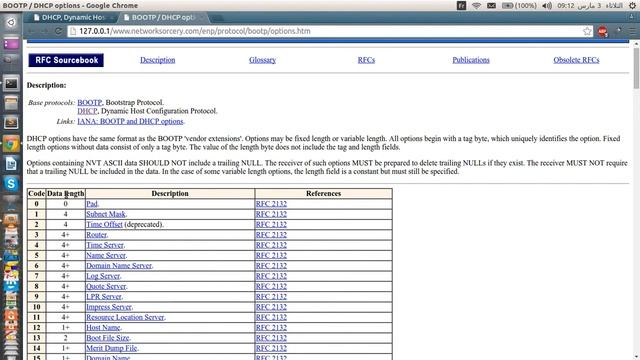Open the Subnet Mask option link

[106, 214]
